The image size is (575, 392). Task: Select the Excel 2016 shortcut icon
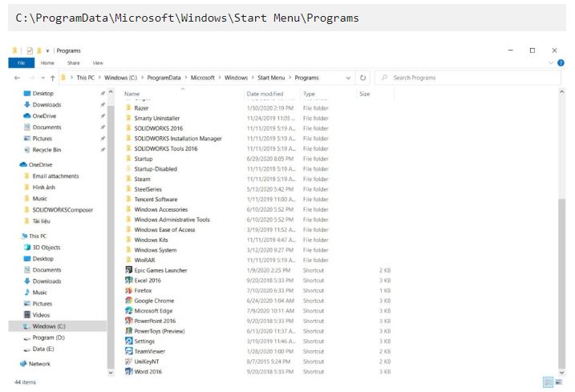(x=129, y=280)
